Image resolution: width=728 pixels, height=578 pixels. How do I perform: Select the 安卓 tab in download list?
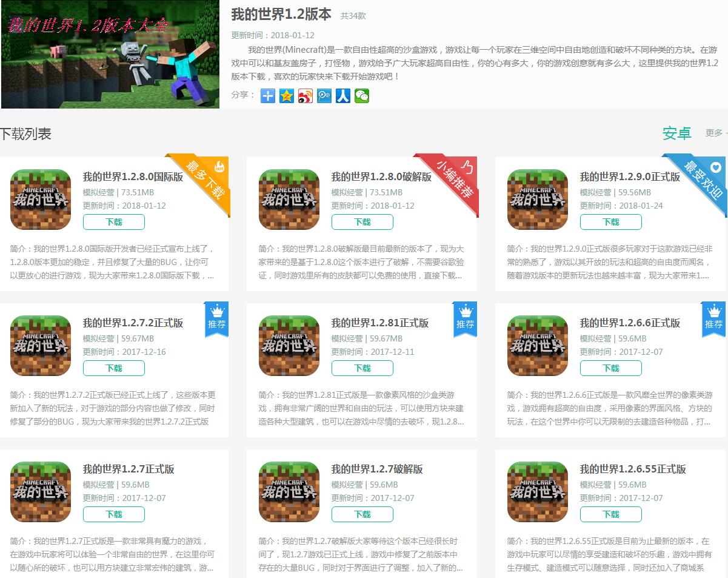coord(677,133)
